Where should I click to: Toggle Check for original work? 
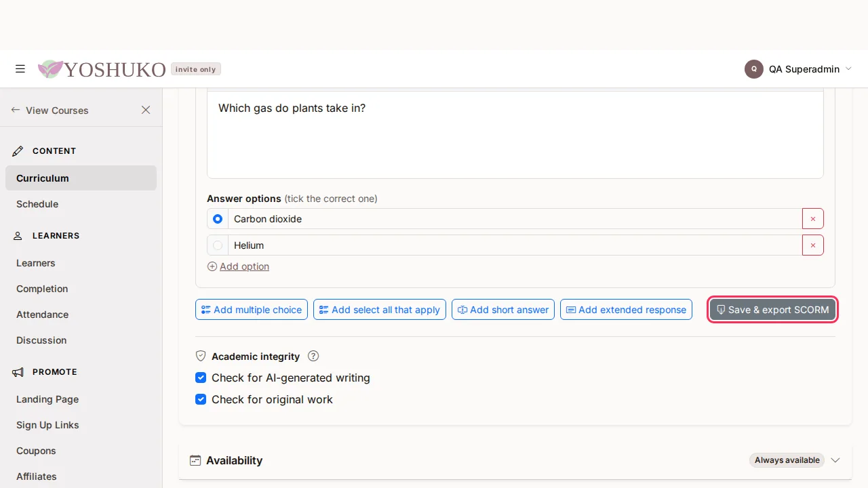pos(201,399)
